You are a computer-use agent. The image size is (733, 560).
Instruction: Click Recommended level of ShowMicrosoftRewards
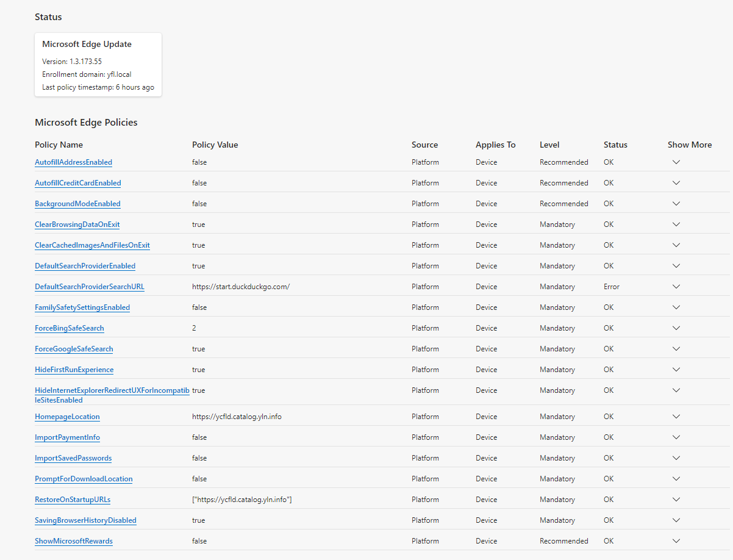point(564,541)
